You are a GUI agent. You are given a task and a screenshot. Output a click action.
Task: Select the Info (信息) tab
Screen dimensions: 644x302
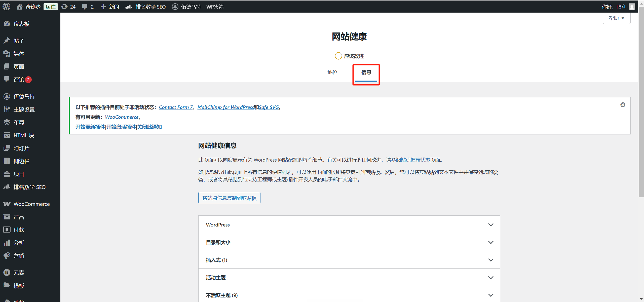[x=366, y=72]
